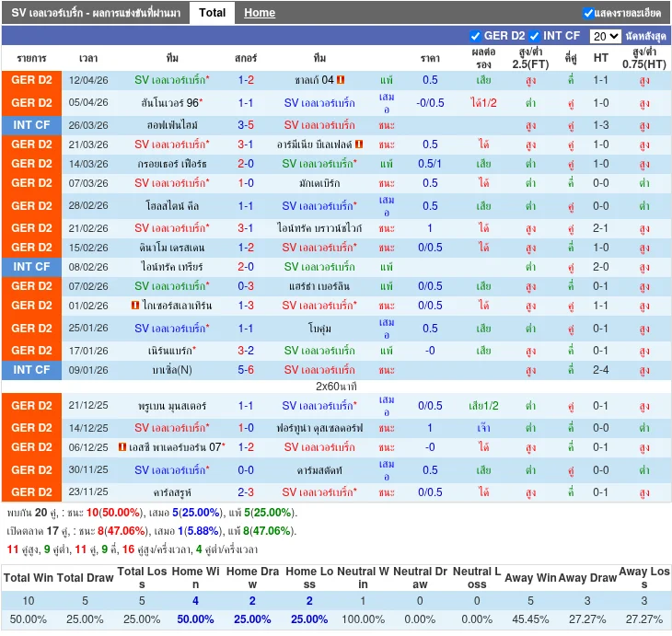Switch to the Home tab

click(x=259, y=13)
